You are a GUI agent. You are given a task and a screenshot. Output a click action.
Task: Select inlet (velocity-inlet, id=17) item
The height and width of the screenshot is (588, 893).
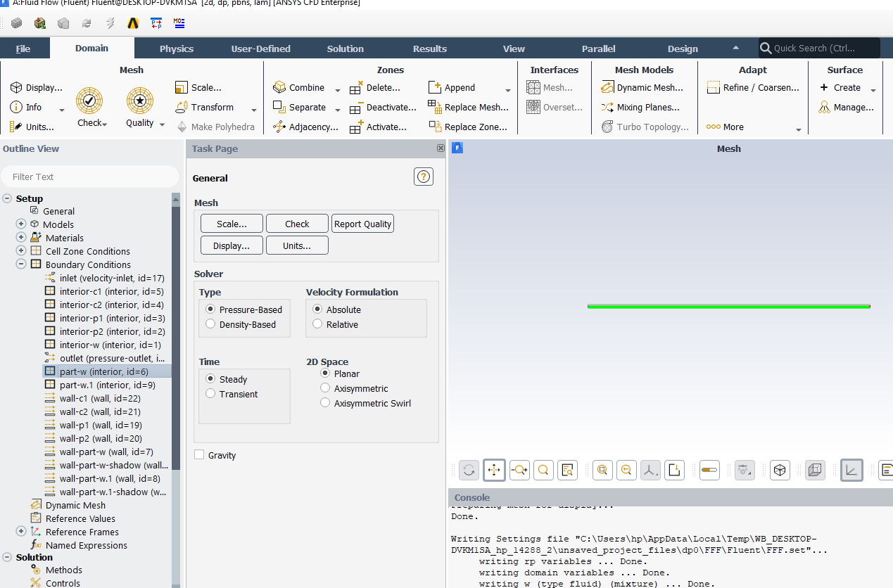click(x=104, y=278)
